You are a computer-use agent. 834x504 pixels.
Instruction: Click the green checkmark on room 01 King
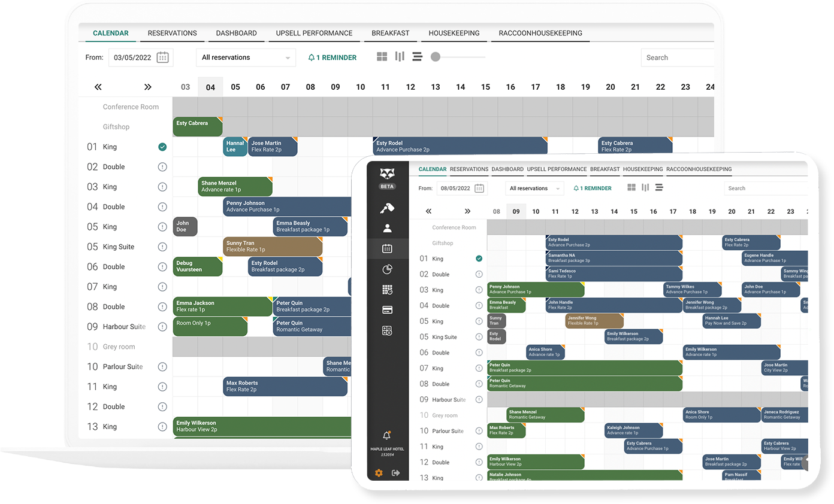pyautogui.click(x=162, y=146)
